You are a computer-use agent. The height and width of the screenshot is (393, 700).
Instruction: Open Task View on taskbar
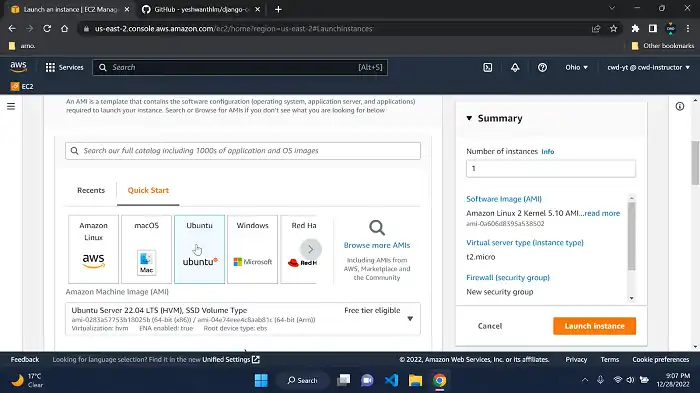343,380
